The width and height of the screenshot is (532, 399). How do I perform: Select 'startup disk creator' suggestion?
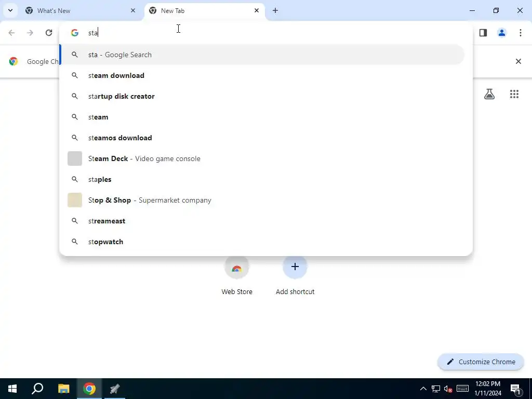(x=262, y=96)
